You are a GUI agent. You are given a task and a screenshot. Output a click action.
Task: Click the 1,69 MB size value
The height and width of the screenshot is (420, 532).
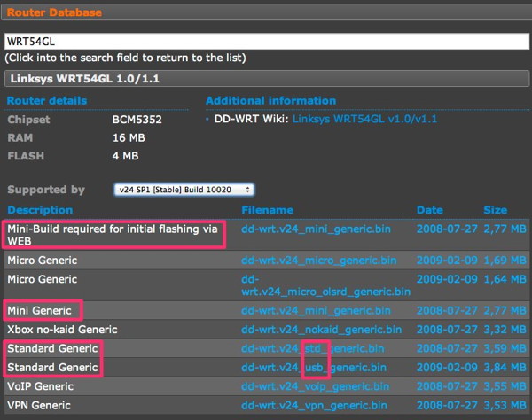click(x=505, y=261)
